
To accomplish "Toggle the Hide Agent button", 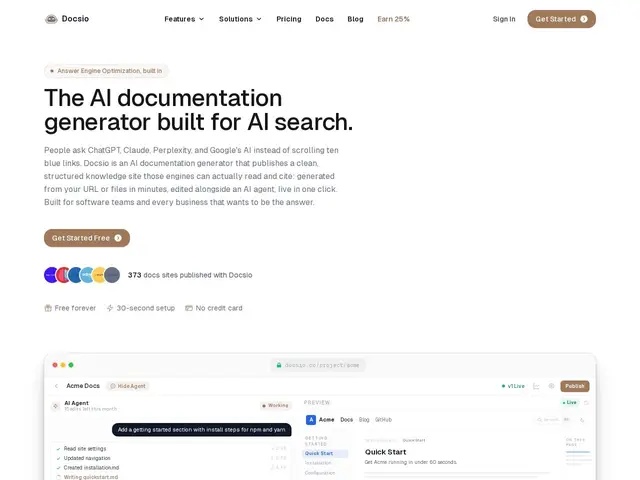I will [x=128, y=386].
